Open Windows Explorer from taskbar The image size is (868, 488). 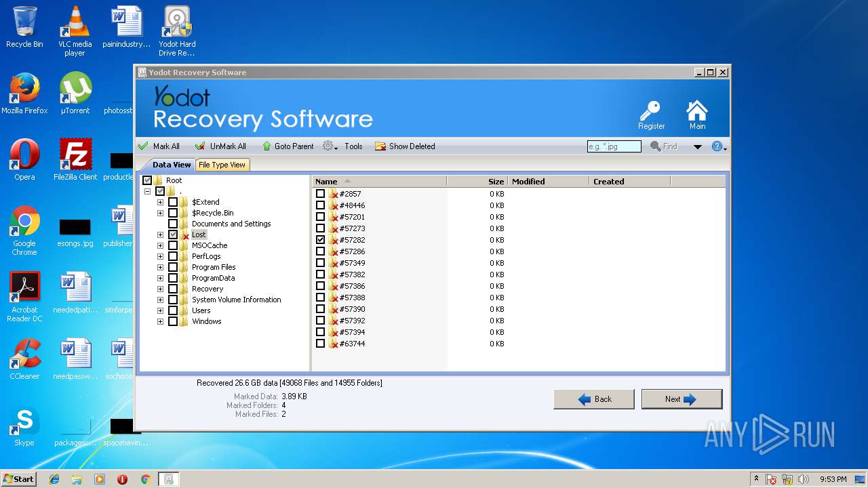77,479
